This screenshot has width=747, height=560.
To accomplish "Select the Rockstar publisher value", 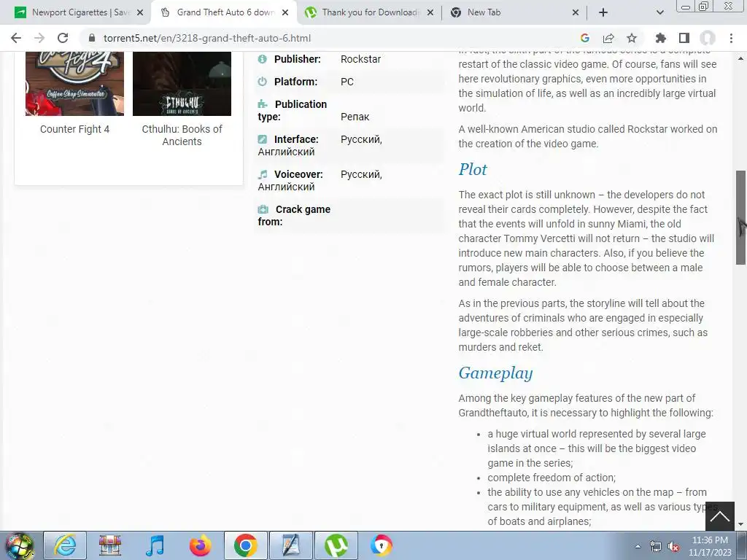I will [360, 59].
